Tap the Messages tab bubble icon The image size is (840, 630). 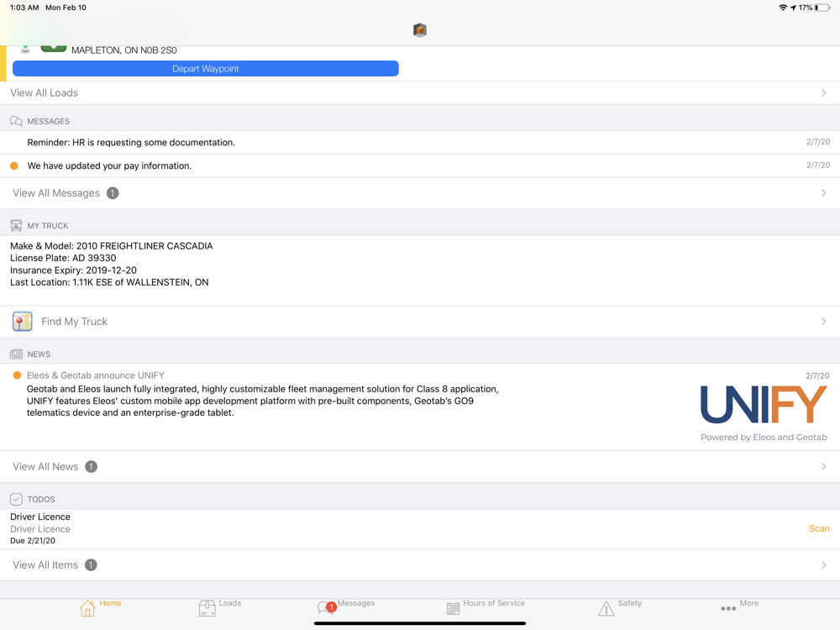coord(326,608)
